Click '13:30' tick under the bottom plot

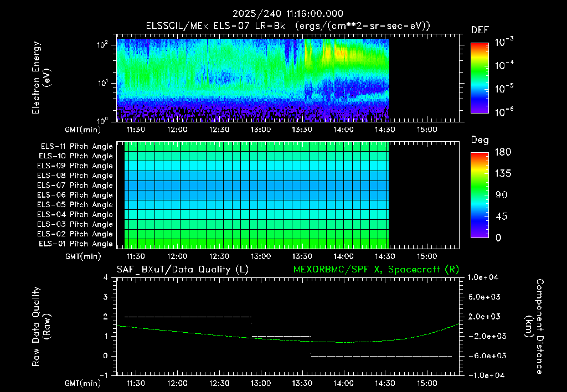click(302, 383)
